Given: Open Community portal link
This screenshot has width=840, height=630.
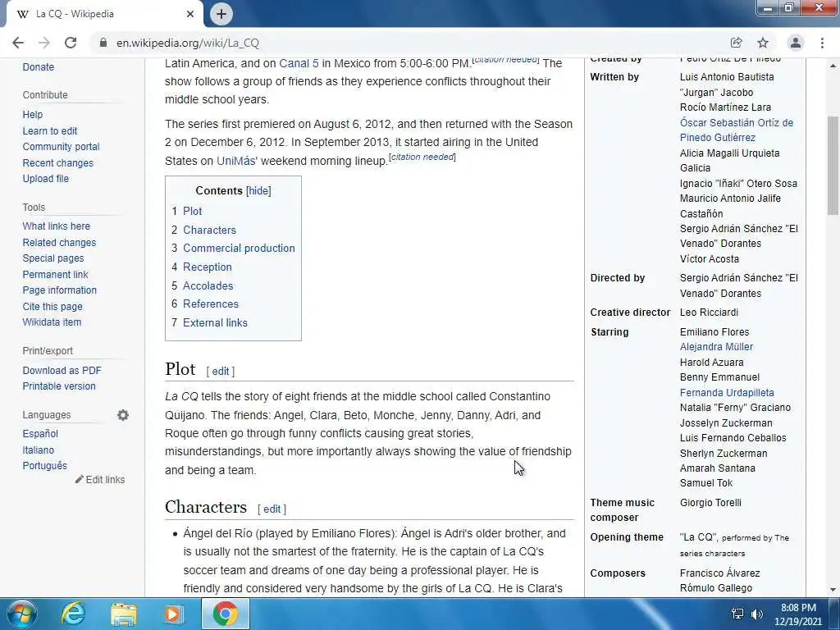Looking at the screenshot, I should [61, 146].
